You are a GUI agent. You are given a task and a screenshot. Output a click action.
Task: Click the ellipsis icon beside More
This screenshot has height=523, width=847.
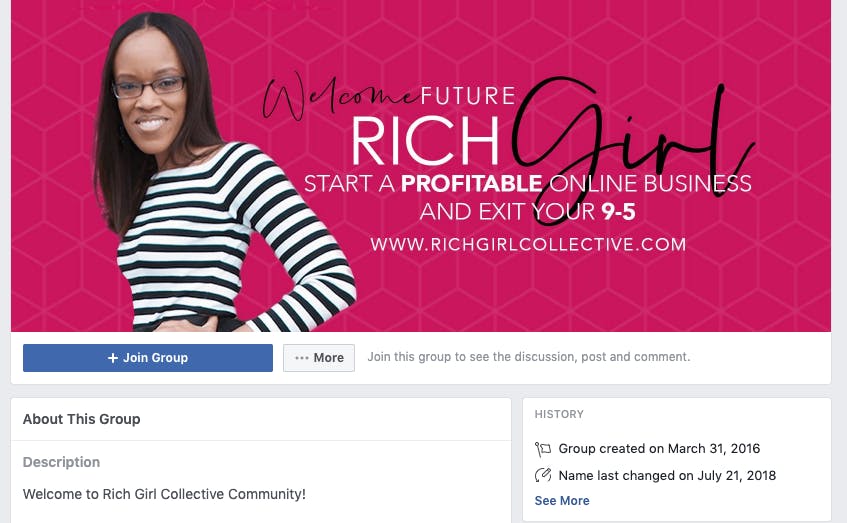pos(301,358)
